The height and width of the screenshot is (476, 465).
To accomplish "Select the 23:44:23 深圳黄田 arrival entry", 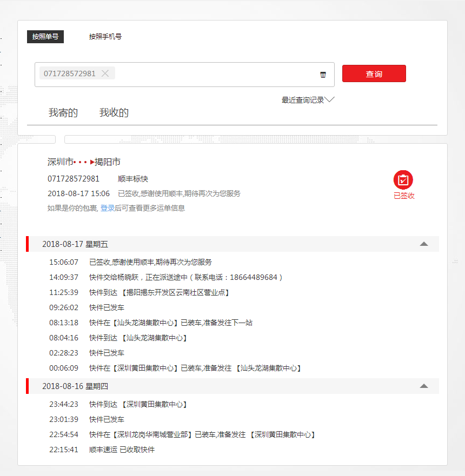I will (x=118, y=404).
